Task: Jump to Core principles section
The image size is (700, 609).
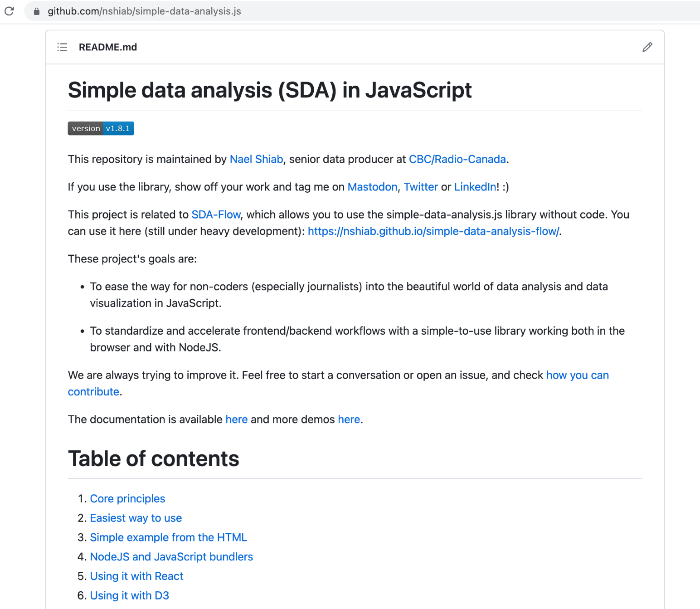Action: pyautogui.click(x=127, y=499)
